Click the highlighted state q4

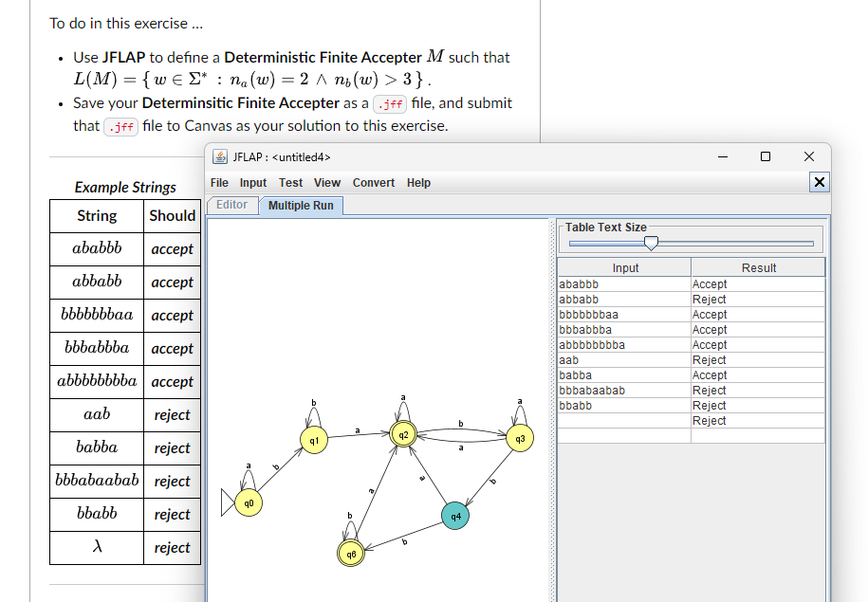pyautogui.click(x=455, y=517)
